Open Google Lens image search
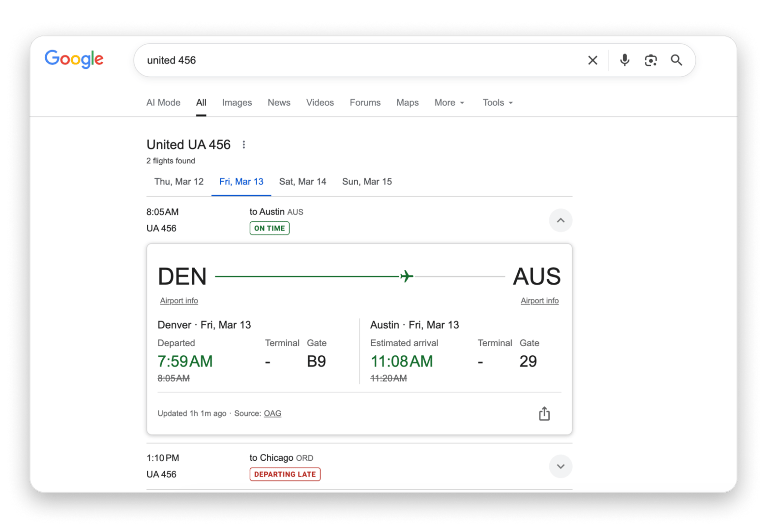The height and width of the screenshot is (532, 767). [650, 60]
